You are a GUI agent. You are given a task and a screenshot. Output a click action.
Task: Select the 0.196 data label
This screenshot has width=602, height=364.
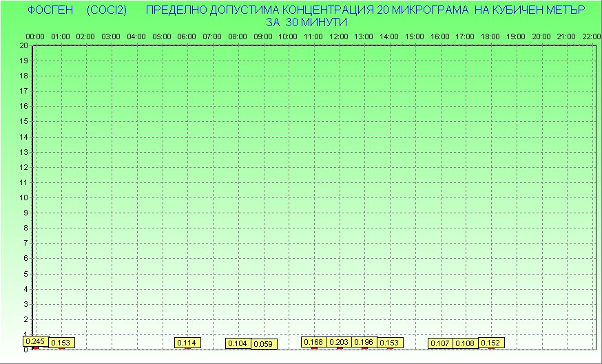(x=364, y=342)
